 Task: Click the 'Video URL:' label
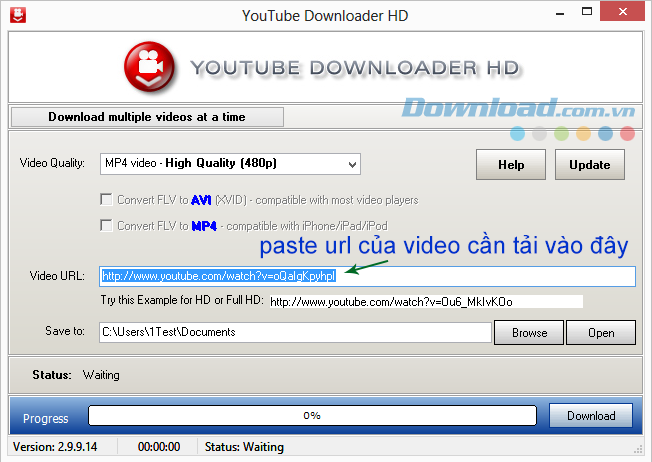pyautogui.click(x=57, y=276)
